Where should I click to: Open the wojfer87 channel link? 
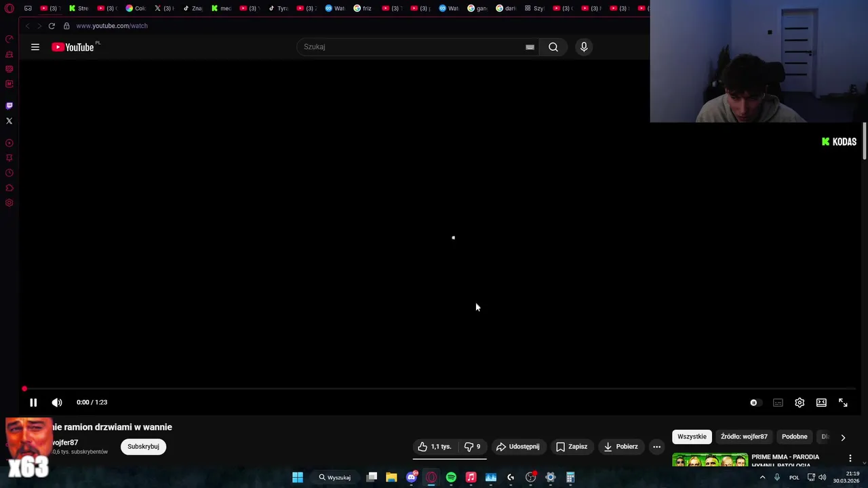(65, 443)
